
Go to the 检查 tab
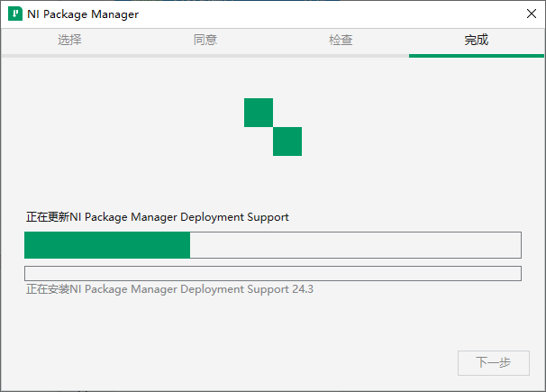[341, 41]
